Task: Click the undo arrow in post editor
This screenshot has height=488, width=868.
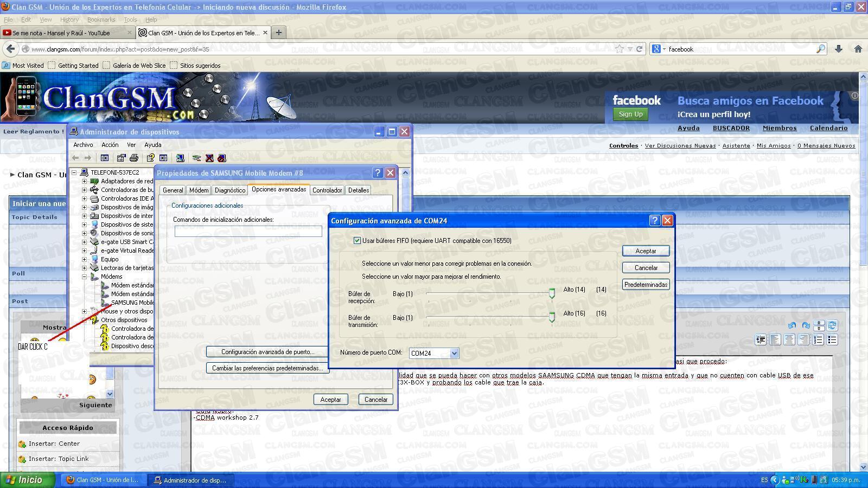Action: pos(792,325)
